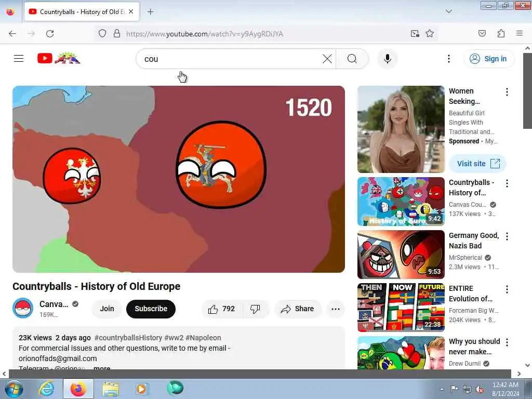Viewport: 532px width, 399px height.
Task: Open the 9:53 Germany Good thumbnail
Action: point(401,255)
